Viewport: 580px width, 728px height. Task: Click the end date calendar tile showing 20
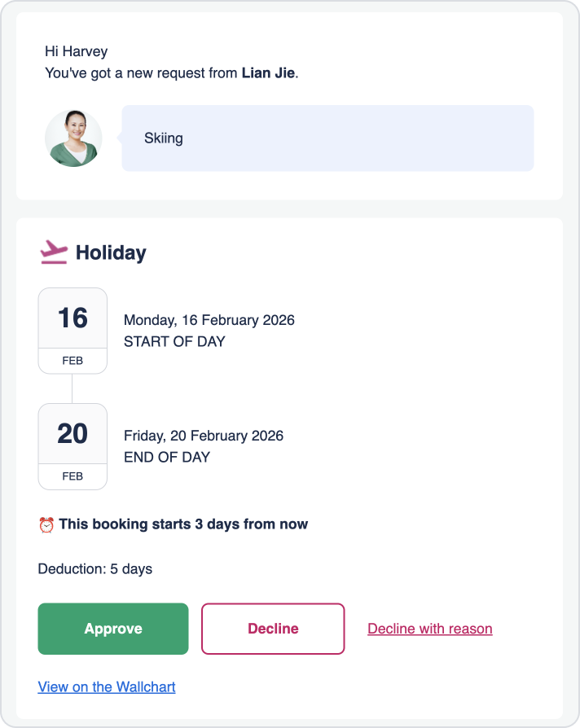[72, 434]
